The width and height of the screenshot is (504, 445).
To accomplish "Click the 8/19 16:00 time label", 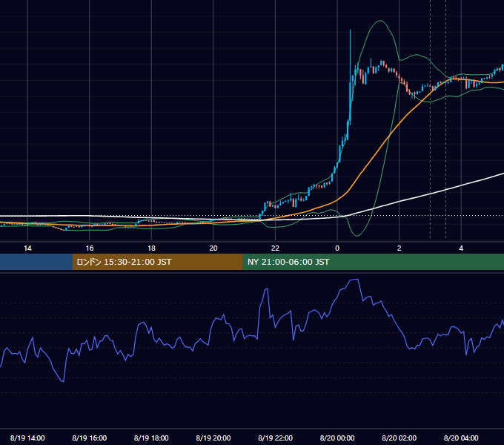I will click(90, 438).
